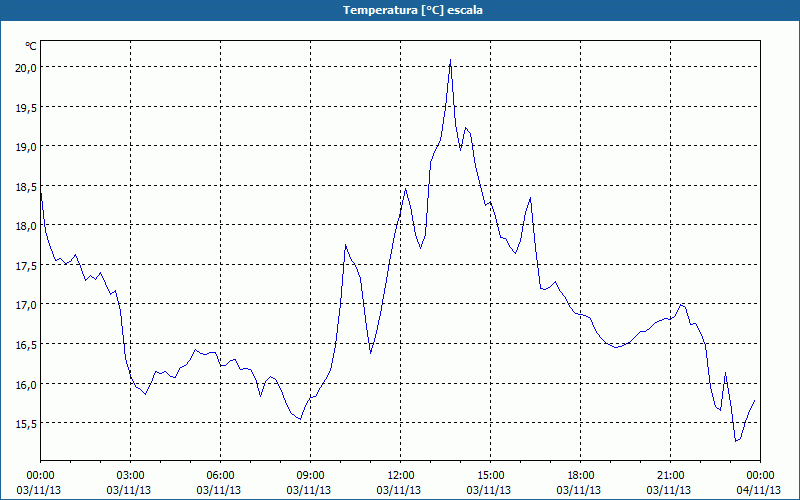Click the 09:00 time label

tap(310, 476)
